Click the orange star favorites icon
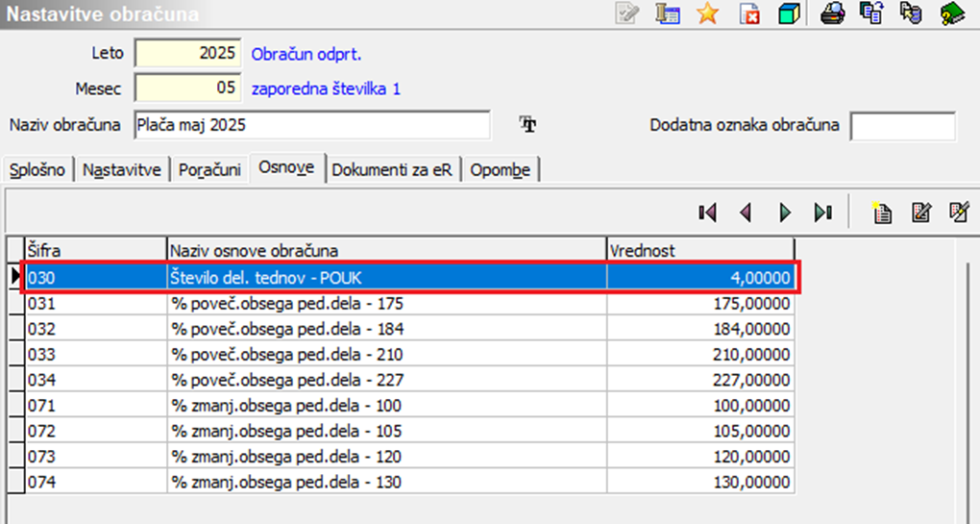 click(707, 13)
